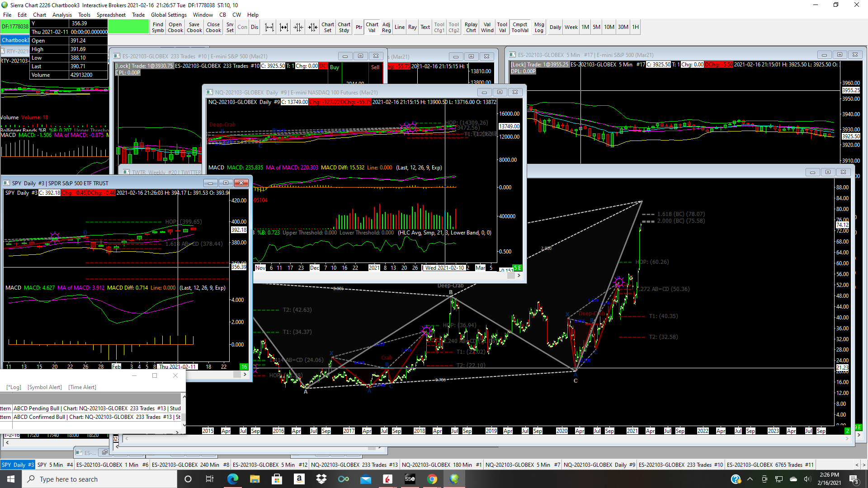Open the Symbol Alert log link

(x=44, y=387)
